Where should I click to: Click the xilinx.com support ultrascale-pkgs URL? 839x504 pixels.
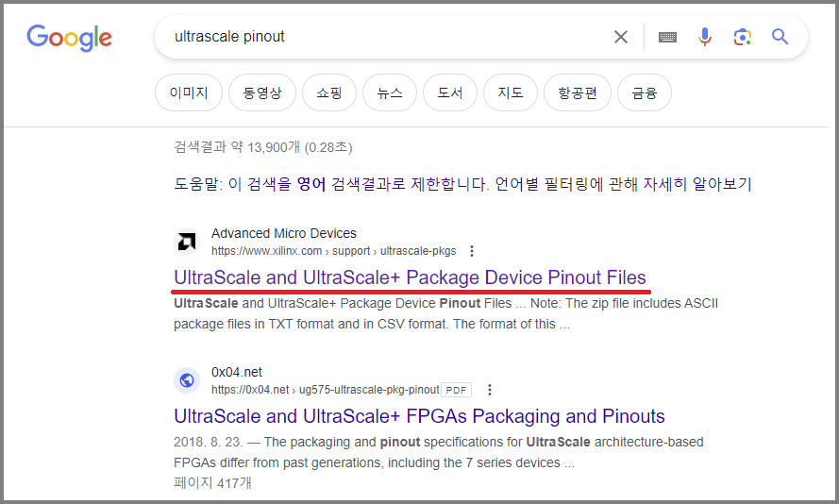coord(333,251)
